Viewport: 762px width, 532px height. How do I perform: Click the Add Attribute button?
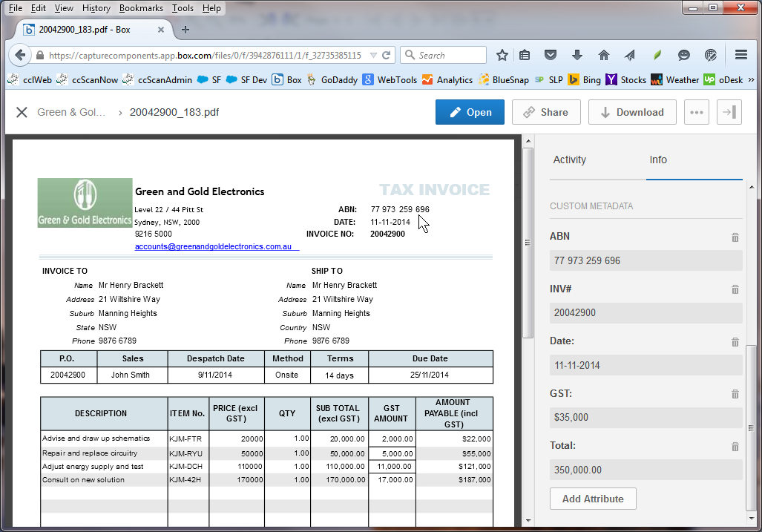(593, 499)
